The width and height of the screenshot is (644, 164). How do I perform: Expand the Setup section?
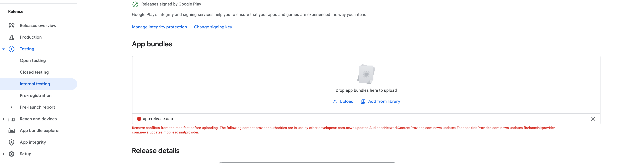pos(3,154)
